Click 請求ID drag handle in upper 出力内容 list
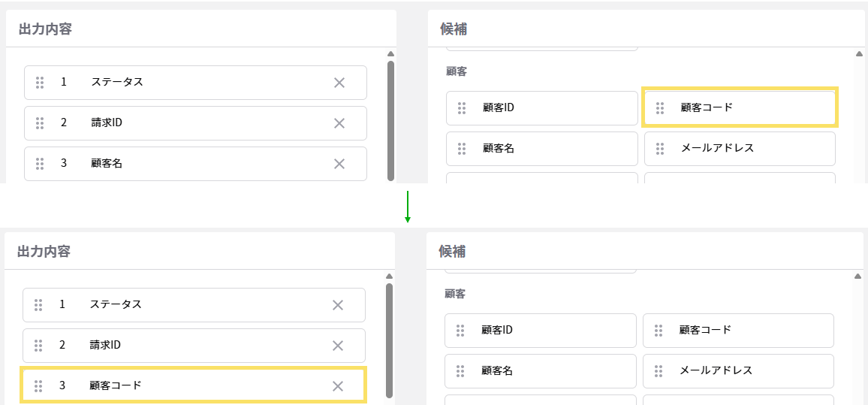 (40, 123)
